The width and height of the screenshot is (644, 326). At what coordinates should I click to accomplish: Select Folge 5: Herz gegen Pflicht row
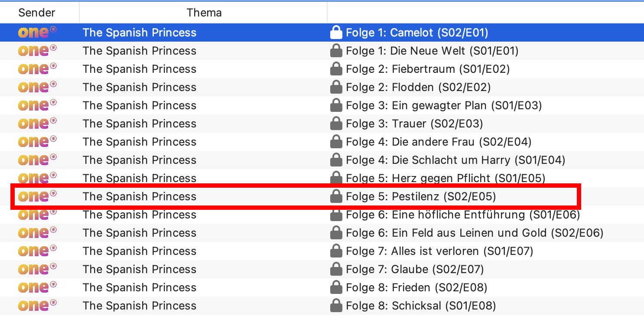pyautogui.click(x=322, y=178)
